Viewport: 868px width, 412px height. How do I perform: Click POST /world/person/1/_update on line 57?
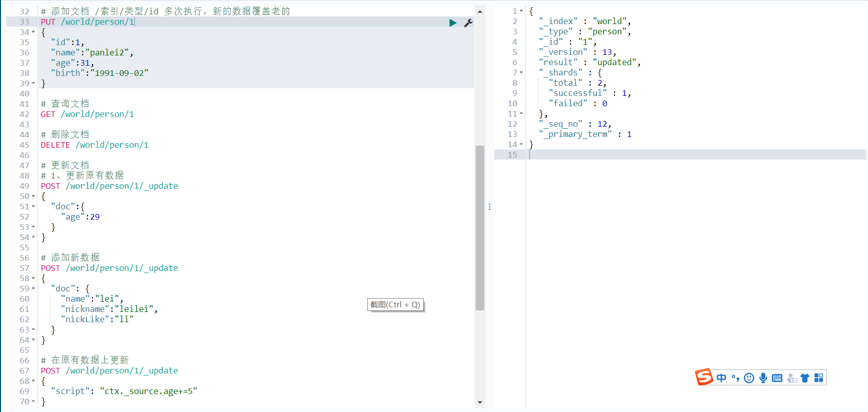point(109,268)
